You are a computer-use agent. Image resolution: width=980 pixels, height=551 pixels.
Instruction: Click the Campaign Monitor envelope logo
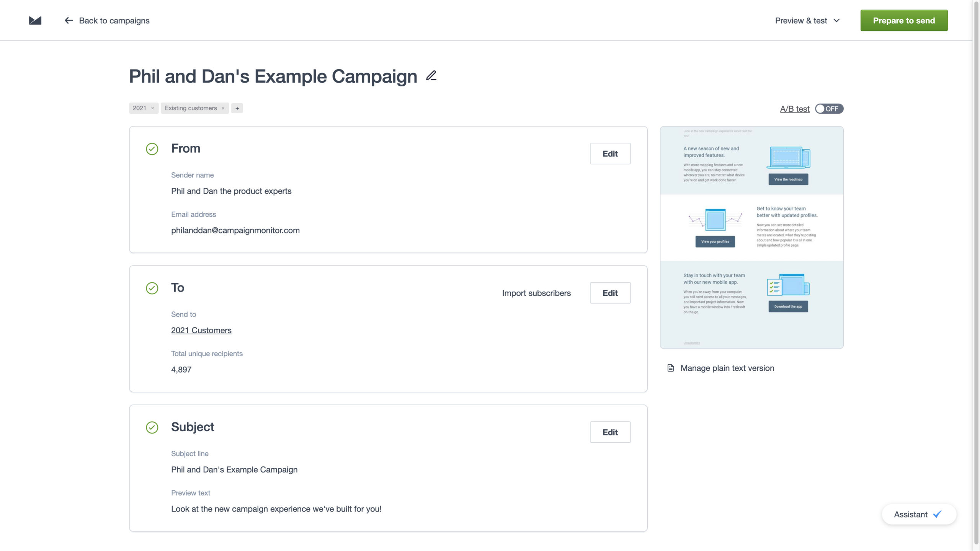coord(35,21)
